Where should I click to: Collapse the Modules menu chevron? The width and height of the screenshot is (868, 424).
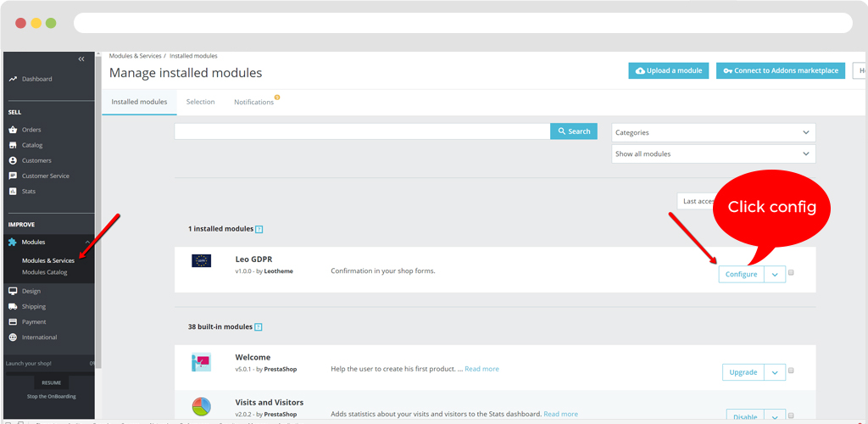coord(87,243)
